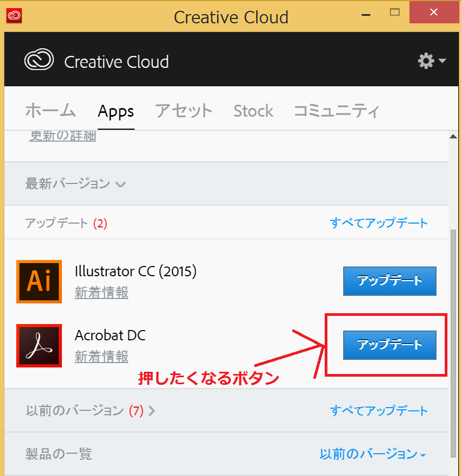Click the Illustrator CC app icon
Image resolution: width=461 pixels, height=476 pixels.
tap(39, 281)
